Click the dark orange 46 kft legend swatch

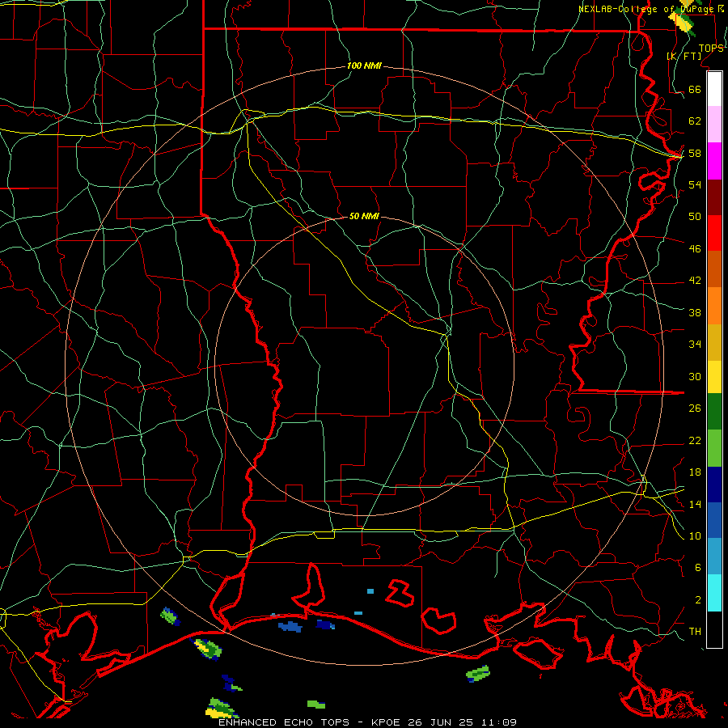[x=714, y=269]
